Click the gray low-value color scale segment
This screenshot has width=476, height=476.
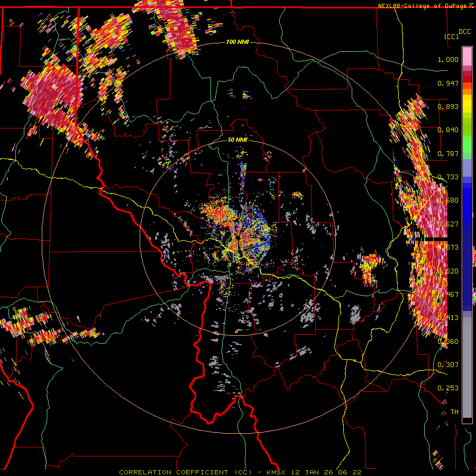pos(467,368)
